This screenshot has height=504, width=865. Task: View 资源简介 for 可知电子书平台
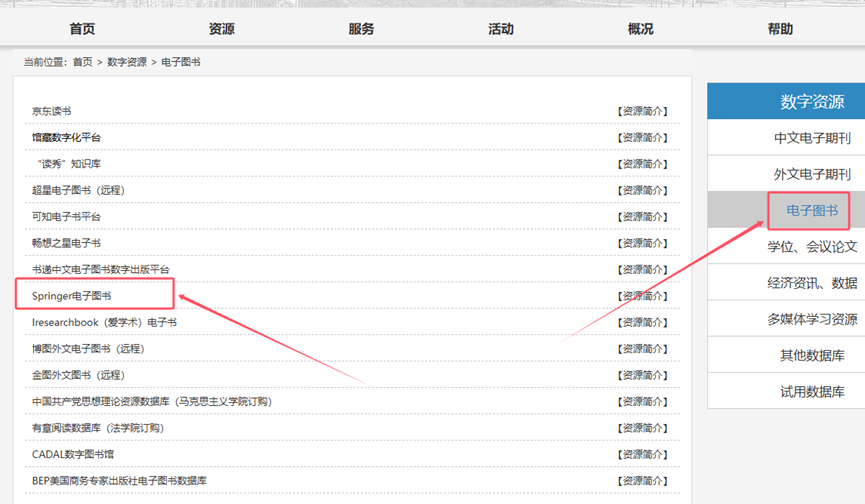point(643,217)
